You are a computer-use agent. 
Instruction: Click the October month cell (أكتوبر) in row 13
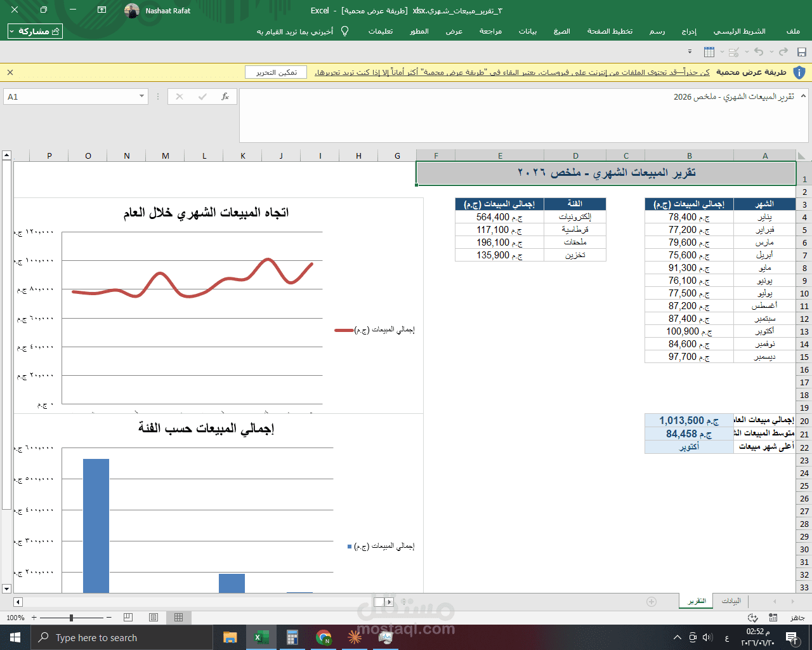[764, 331]
